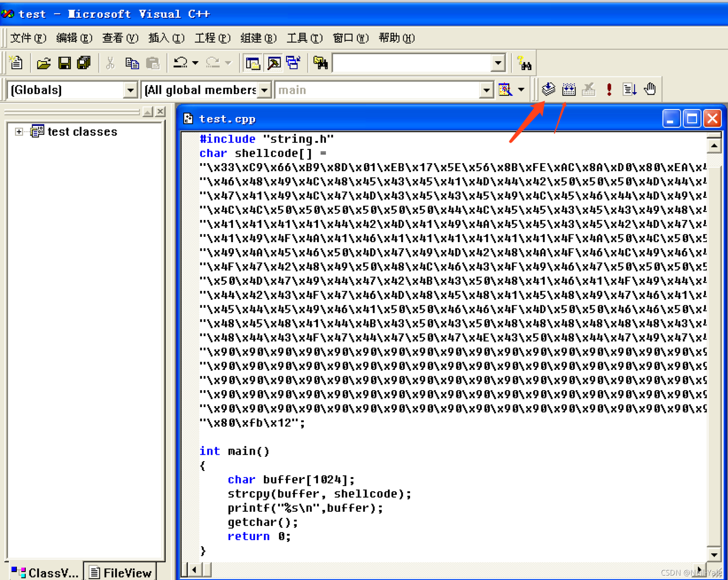Screen dimensions: 728x580
Task: Open the 帮助(H) menu
Action: (397, 38)
